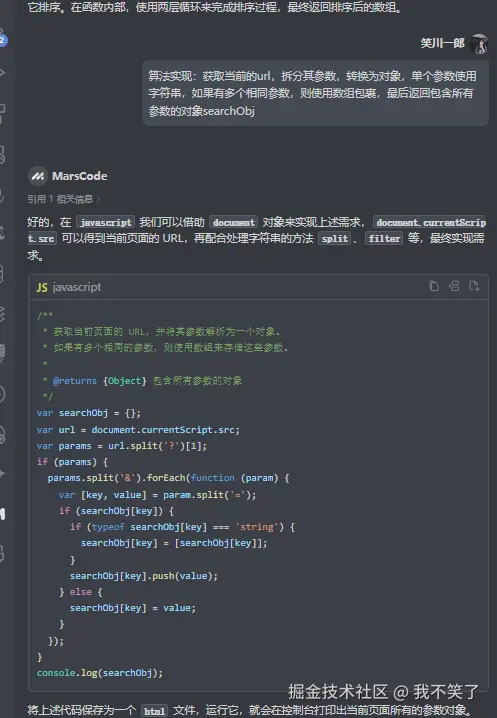The image size is (497, 718).
Task: Click the searchObj[key].push(value); line
Action: click(144, 576)
